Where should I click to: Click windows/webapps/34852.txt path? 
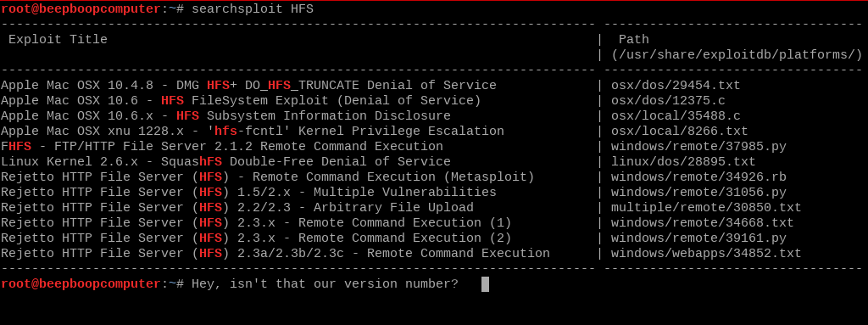[706, 254]
